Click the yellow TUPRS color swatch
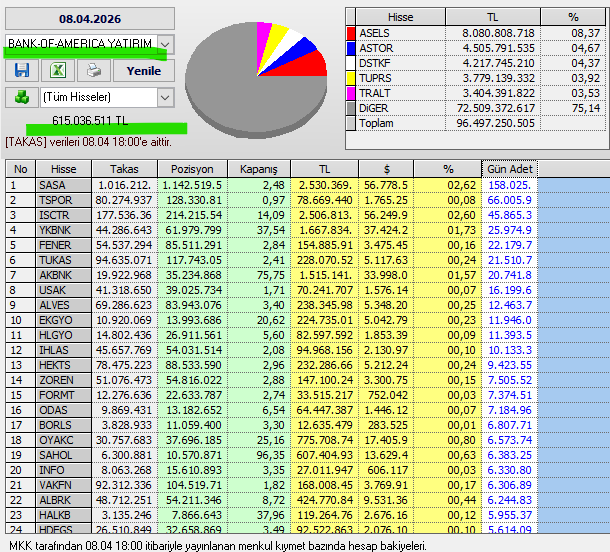610x552 pixels. [351, 78]
